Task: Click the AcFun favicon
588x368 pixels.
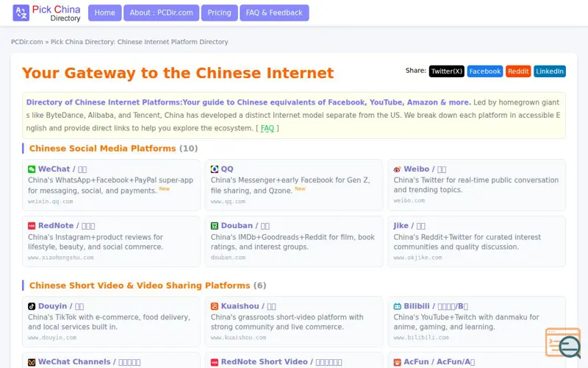Action: coord(397,362)
